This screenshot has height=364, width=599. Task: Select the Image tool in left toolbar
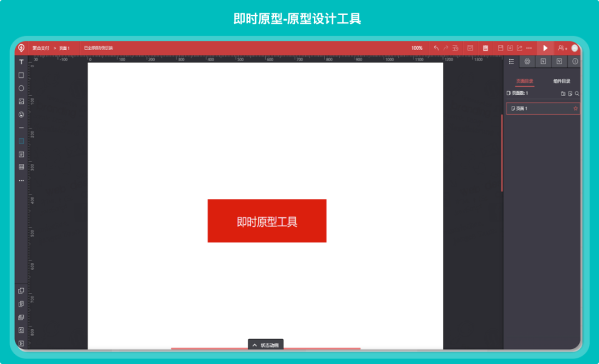[x=21, y=102]
